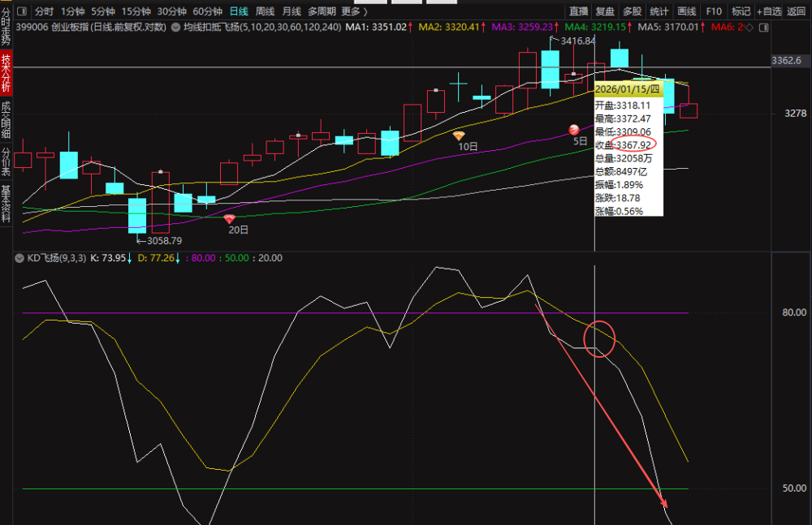The image size is (812, 525).
Task: Click the 80.00 KD axis label
Action: pos(794,312)
